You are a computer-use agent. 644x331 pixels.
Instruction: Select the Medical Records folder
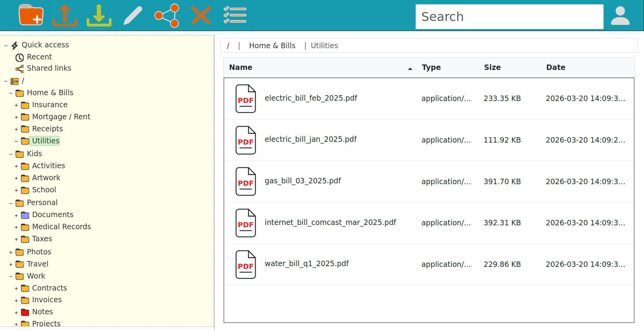61,227
